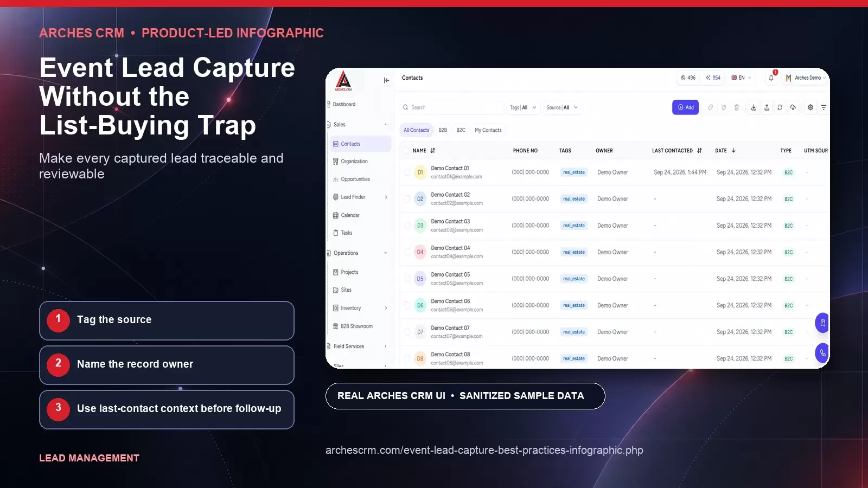This screenshot has width=868, height=488.
Task: Open Projects from the sidebar
Action: point(346,272)
